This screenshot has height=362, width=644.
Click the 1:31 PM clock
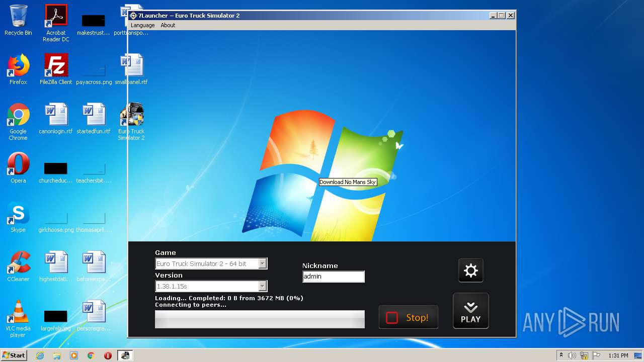tap(618, 355)
